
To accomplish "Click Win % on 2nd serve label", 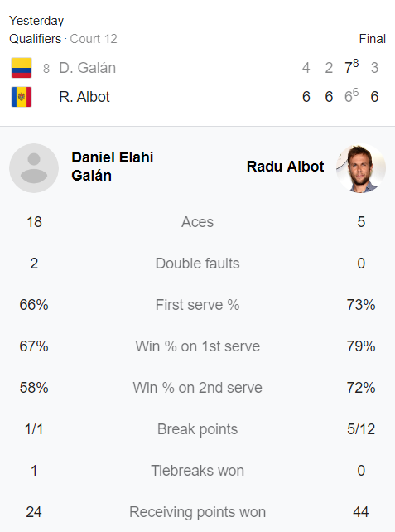I will point(197,388).
